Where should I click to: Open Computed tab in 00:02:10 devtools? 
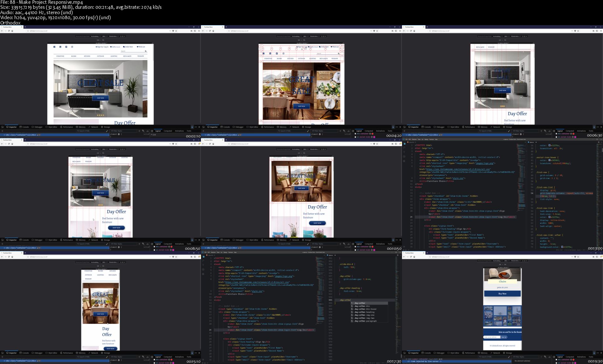pos(168,131)
